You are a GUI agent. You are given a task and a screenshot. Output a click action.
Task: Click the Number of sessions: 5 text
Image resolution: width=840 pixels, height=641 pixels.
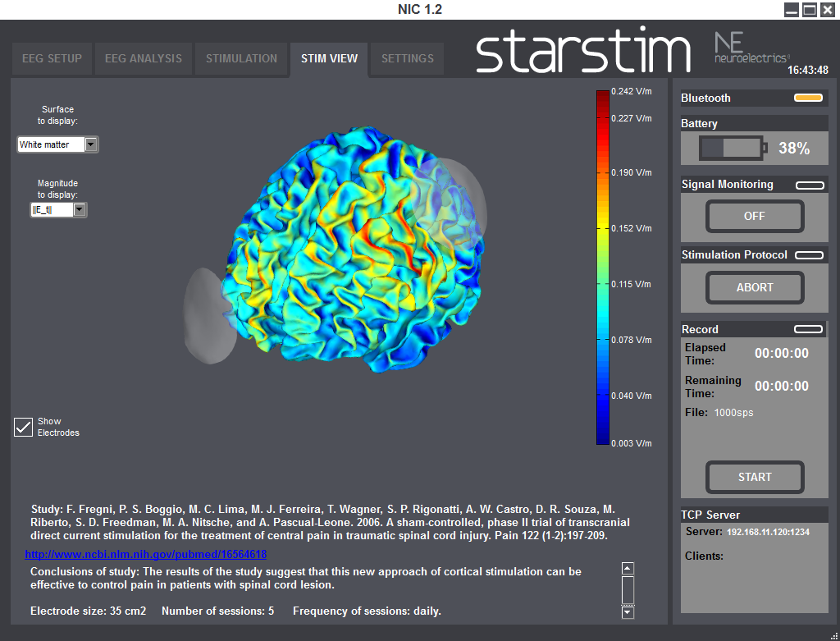point(218,611)
